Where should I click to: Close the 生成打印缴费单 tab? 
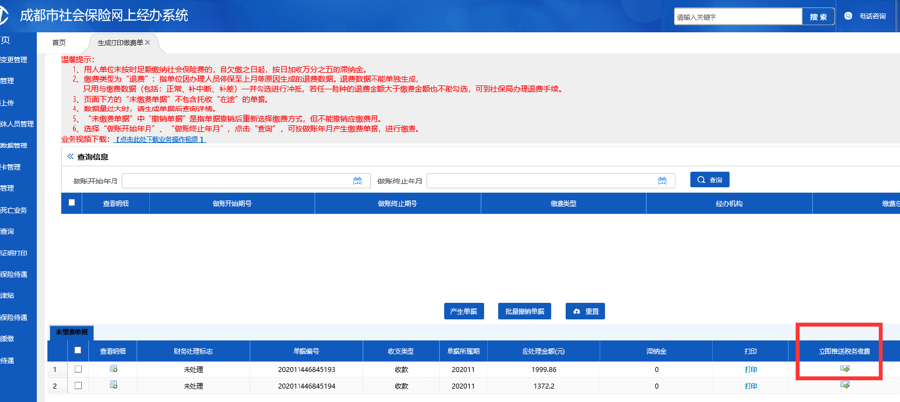(148, 43)
